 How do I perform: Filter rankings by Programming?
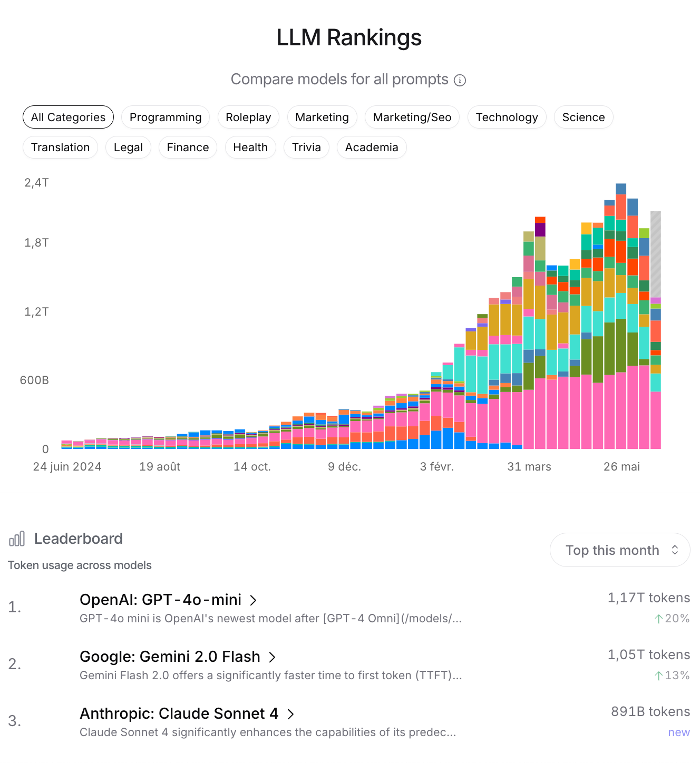pos(166,117)
